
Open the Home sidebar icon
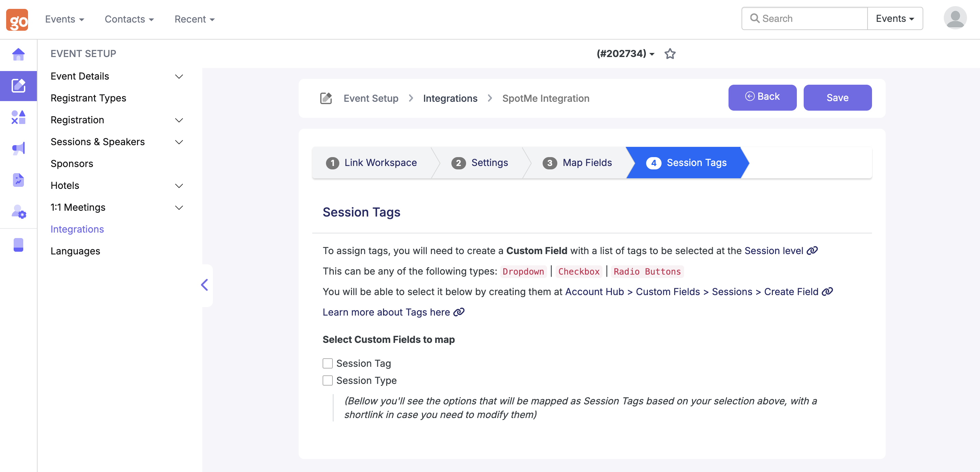tap(18, 54)
